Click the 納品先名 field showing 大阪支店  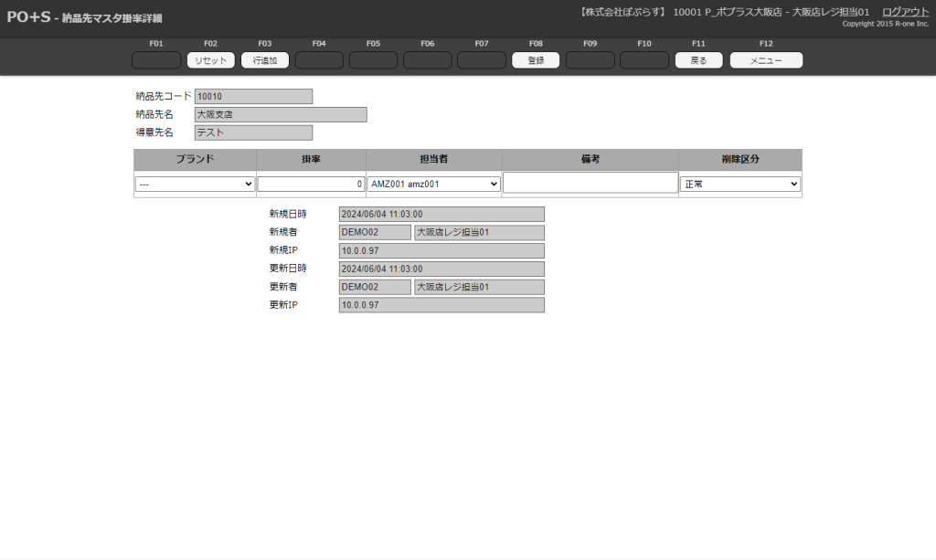[x=281, y=114]
